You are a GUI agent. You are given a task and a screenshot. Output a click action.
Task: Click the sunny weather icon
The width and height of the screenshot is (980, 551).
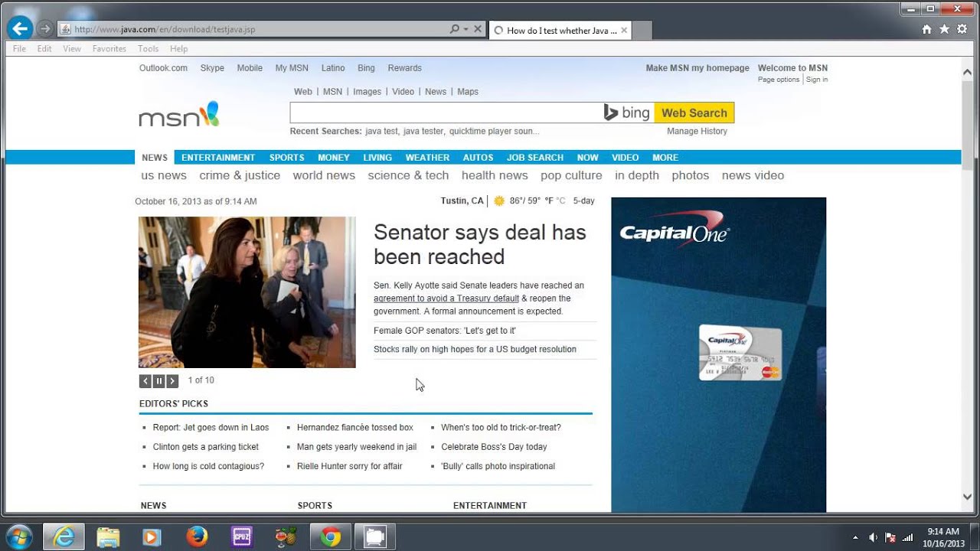point(499,201)
